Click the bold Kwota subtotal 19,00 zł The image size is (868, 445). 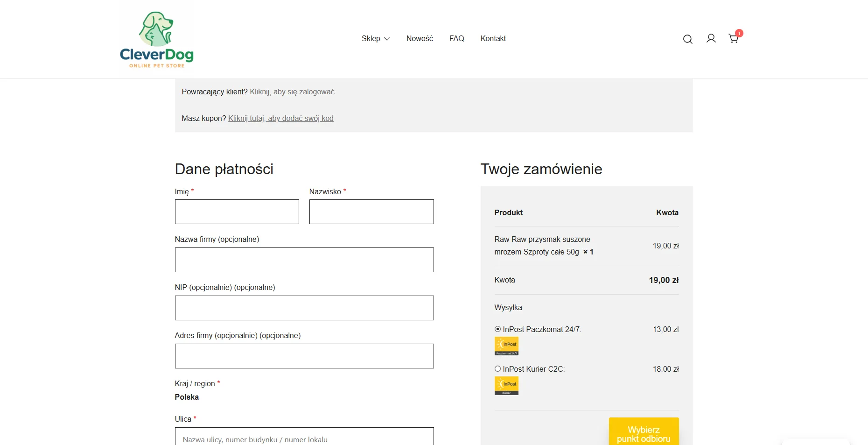[x=664, y=280]
